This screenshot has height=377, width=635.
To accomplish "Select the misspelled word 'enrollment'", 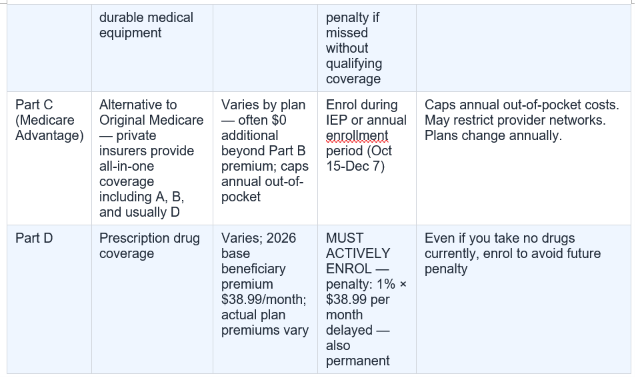I will point(357,136).
